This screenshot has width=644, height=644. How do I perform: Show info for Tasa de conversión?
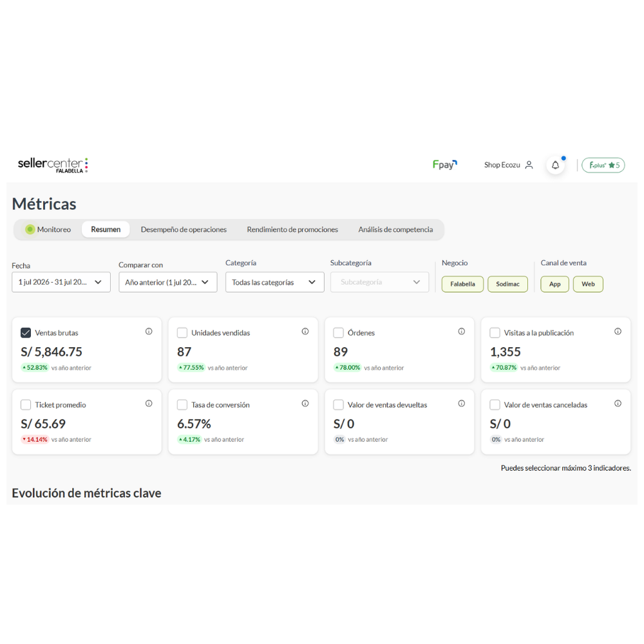(x=305, y=403)
